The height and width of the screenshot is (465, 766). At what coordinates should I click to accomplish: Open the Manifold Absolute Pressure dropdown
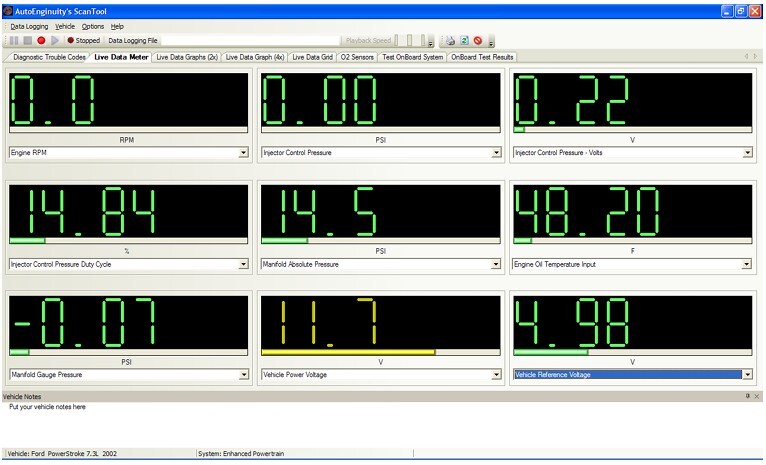[495, 264]
